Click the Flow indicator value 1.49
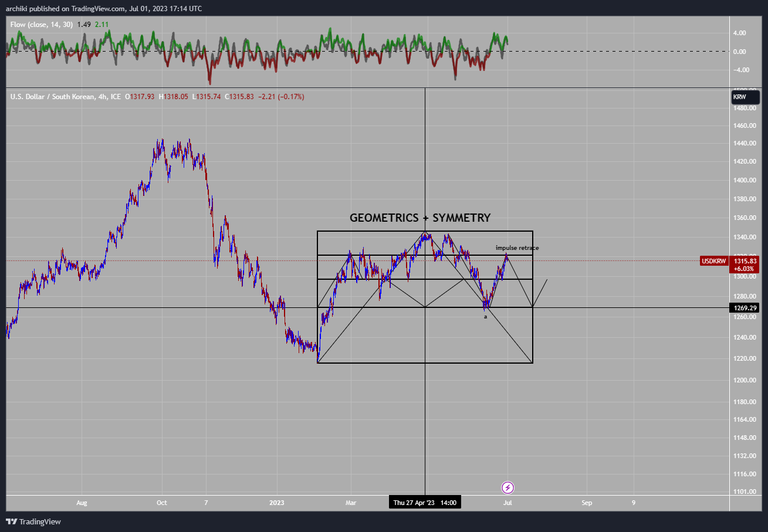 (x=84, y=24)
